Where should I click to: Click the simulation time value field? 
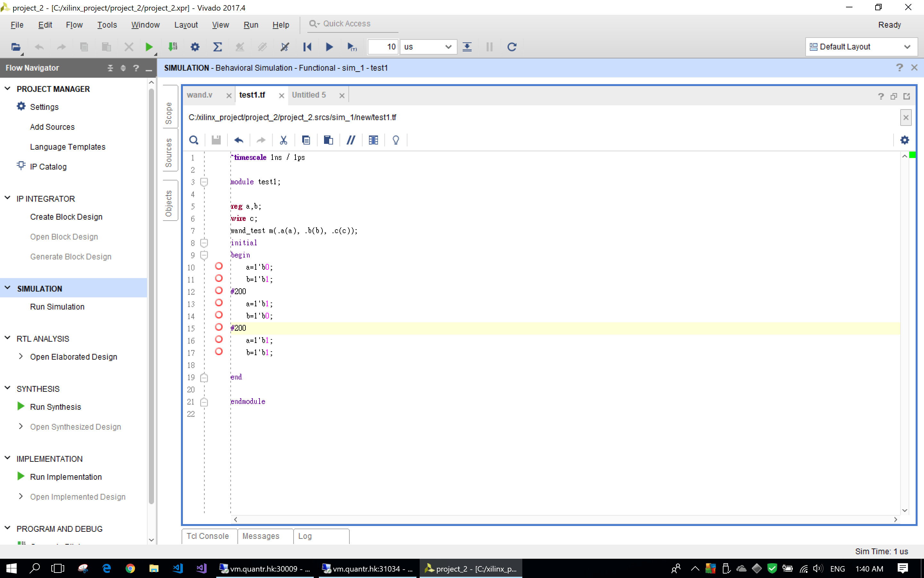[382, 47]
